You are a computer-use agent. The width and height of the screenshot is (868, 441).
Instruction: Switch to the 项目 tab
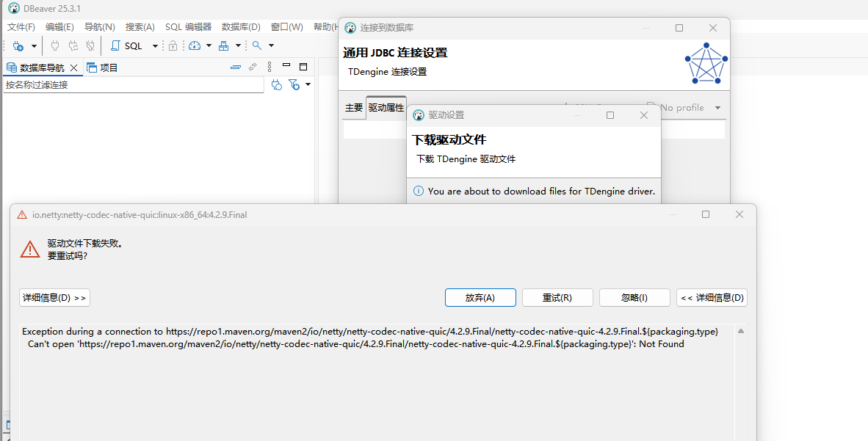click(x=103, y=68)
